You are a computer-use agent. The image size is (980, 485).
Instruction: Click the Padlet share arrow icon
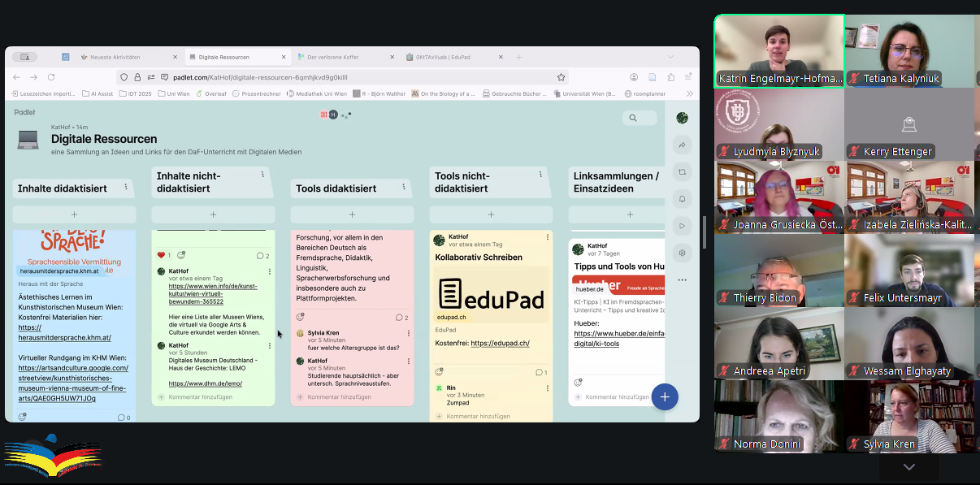click(x=682, y=145)
